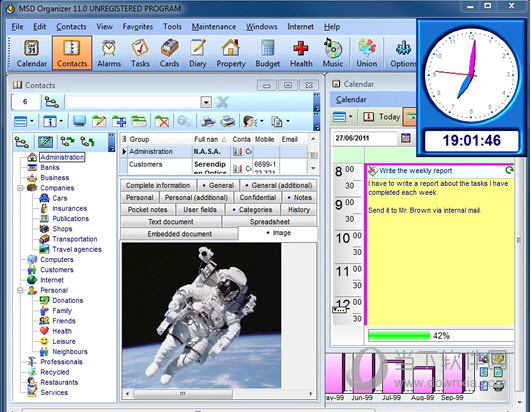Collapse the Personal tree node

click(x=20, y=290)
